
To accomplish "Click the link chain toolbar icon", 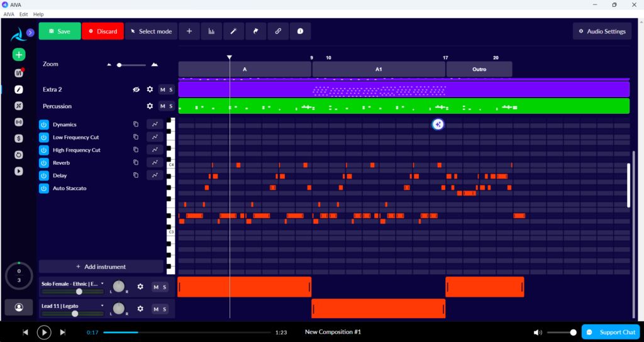I will tap(278, 31).
